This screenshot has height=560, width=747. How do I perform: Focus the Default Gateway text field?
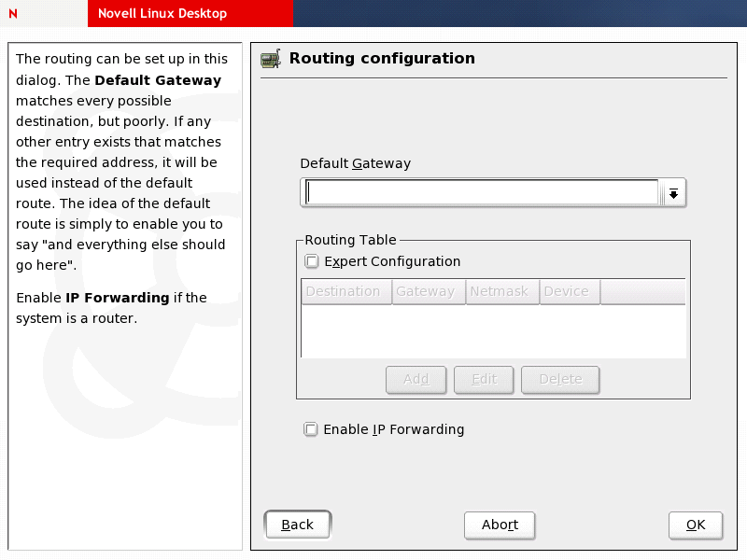(482, 192)
